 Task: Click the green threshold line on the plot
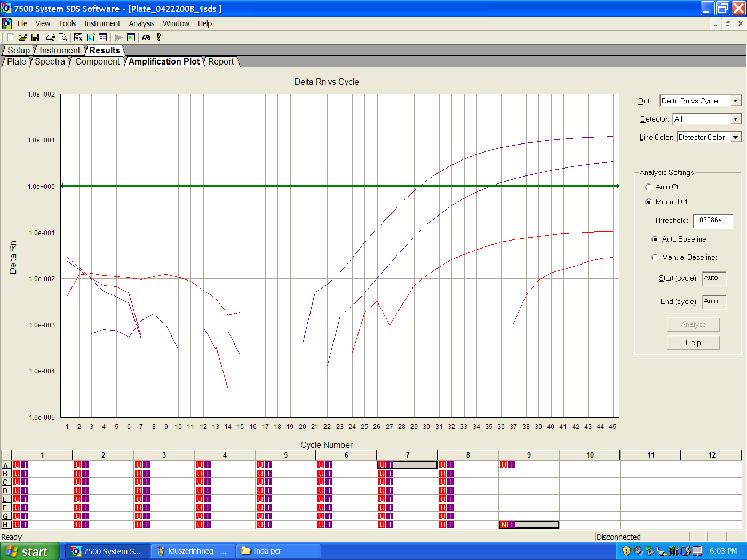click(340, 186)
